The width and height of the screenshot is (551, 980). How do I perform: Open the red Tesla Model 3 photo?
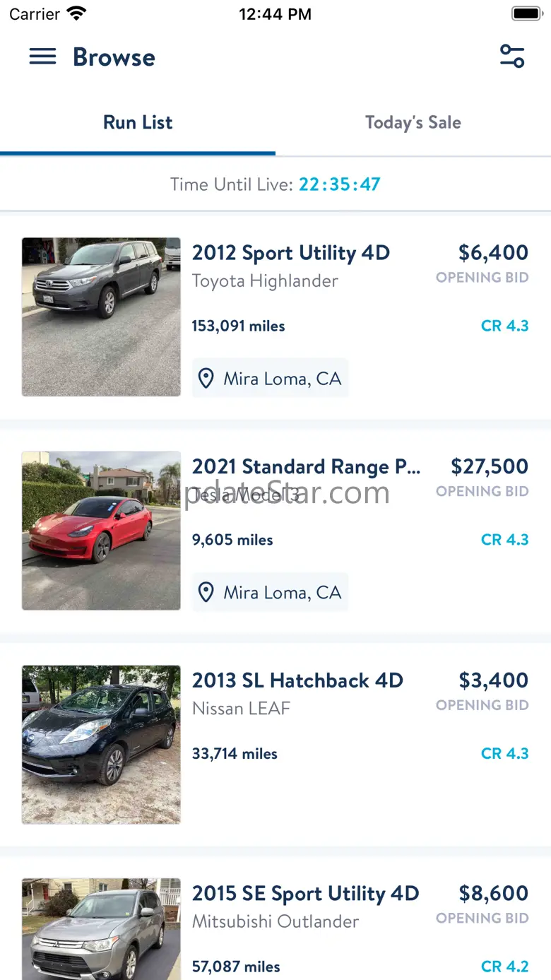tap(101, 531)
